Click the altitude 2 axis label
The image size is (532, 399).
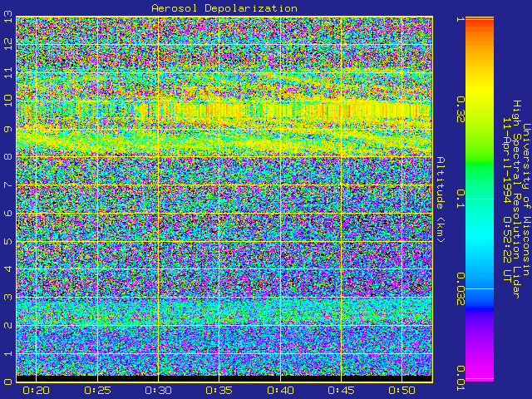[x=8, y=325]
